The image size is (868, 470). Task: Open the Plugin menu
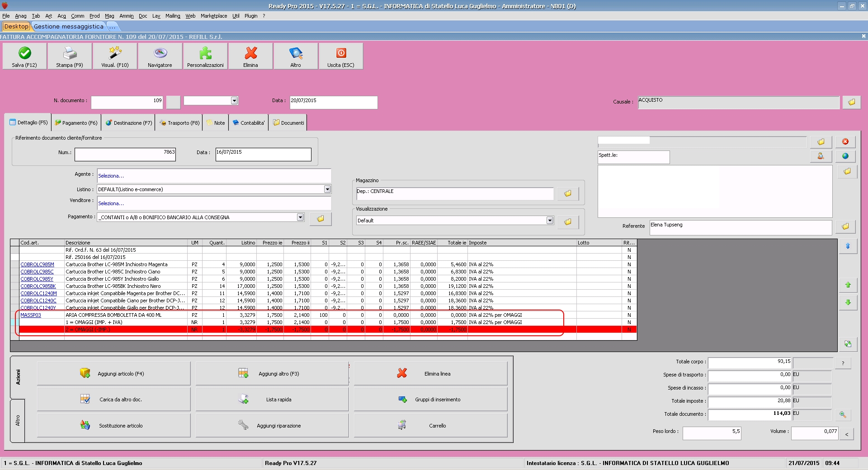[251, 16]
